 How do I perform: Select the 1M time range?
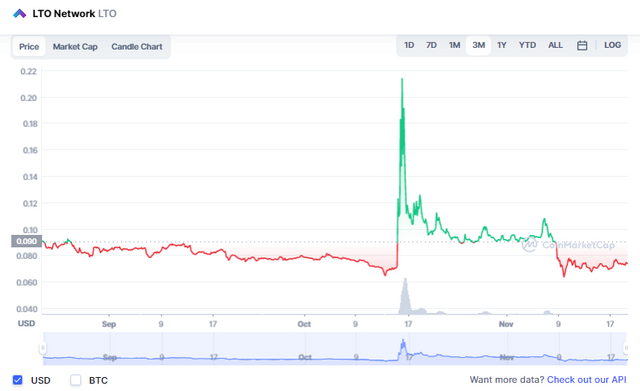click(x=454, y=45)
